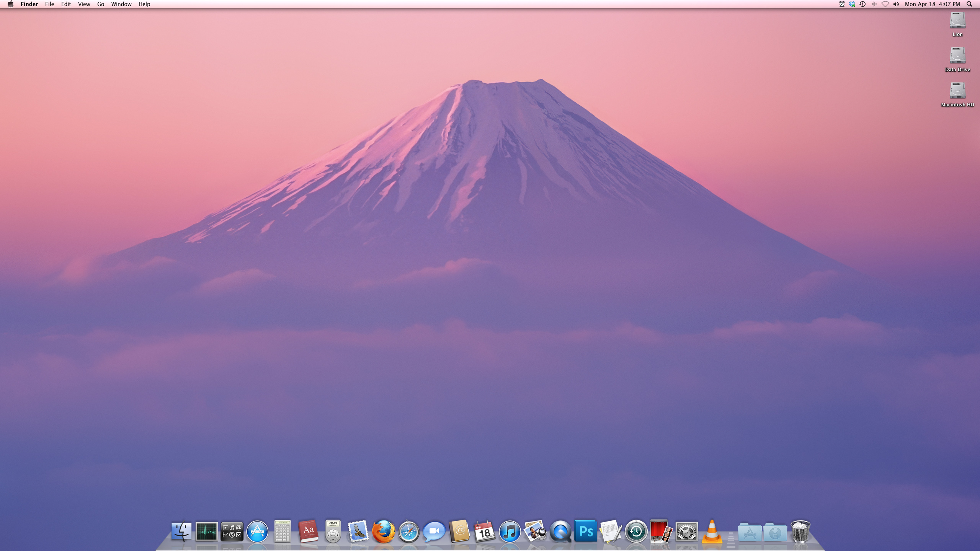980x551 pixels.
Task: Launch the VLC traffic cone
Action: (712, 531)
